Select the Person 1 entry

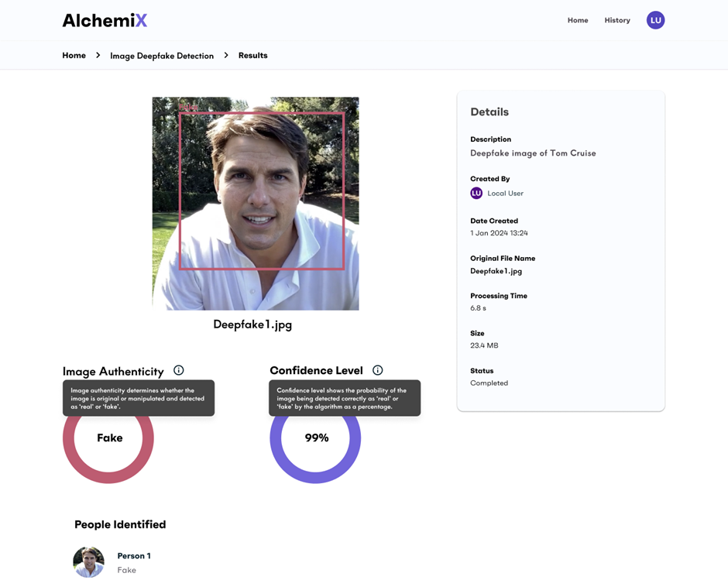tap(133, 555)
